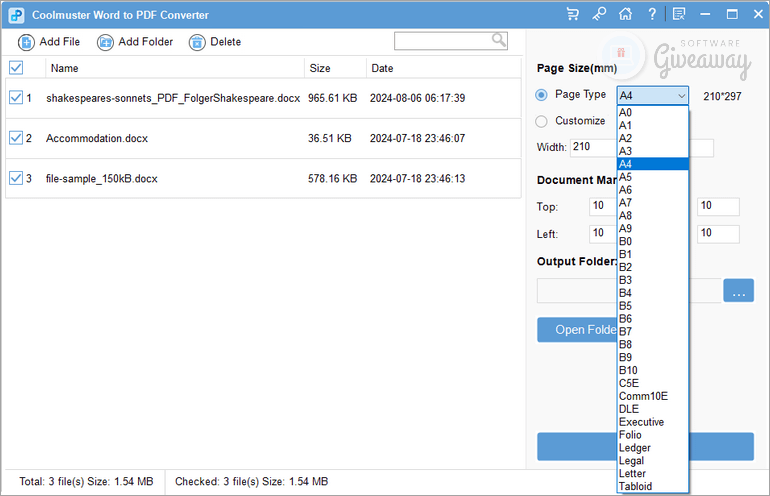
Task: Collapse the Page Type A4 combo box
Action: click(x=653, y=95)
